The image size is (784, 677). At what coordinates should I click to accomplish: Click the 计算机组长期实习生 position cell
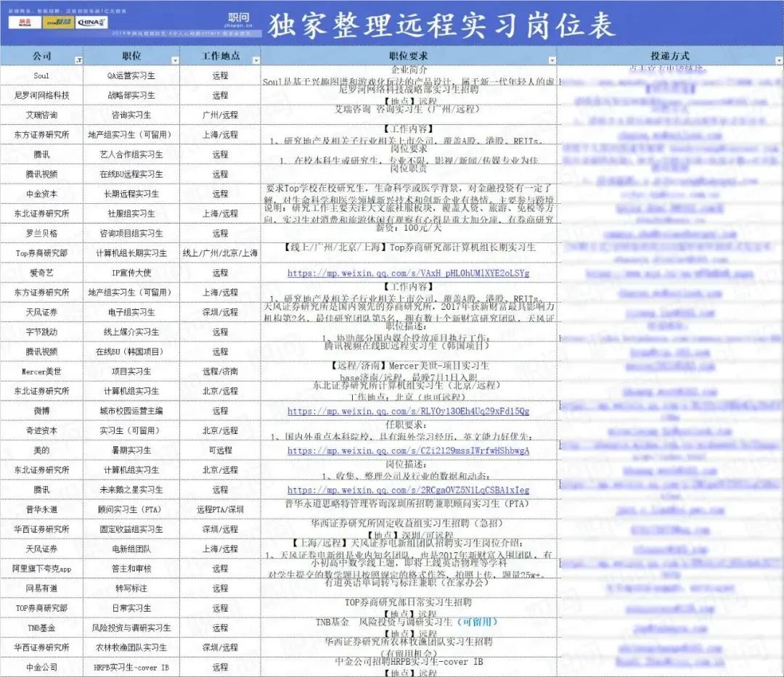pyautogui.click(x=131, y=253)
